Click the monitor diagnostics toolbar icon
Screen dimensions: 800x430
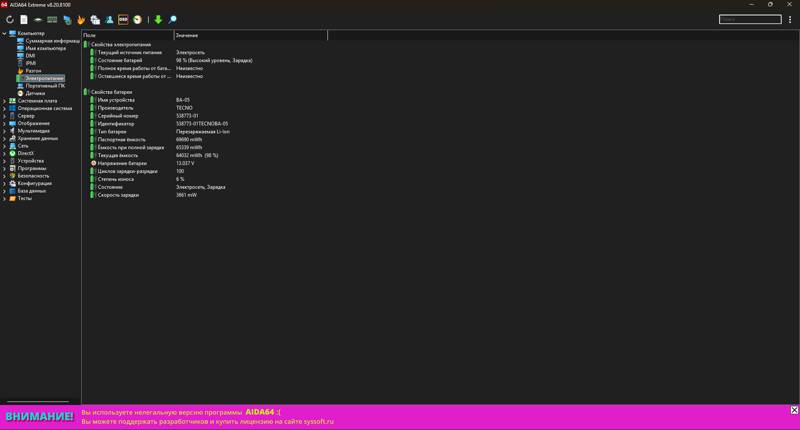pos(67,19)
